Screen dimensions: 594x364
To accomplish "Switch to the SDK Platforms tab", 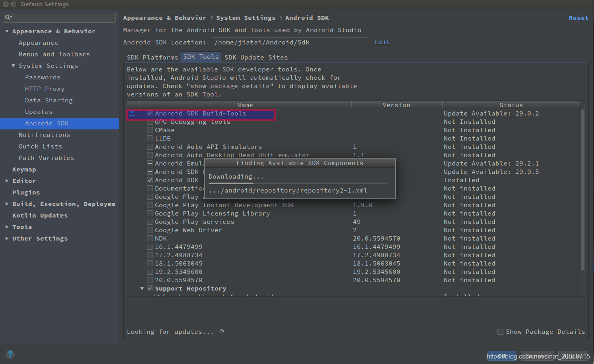I will [151, 57].
